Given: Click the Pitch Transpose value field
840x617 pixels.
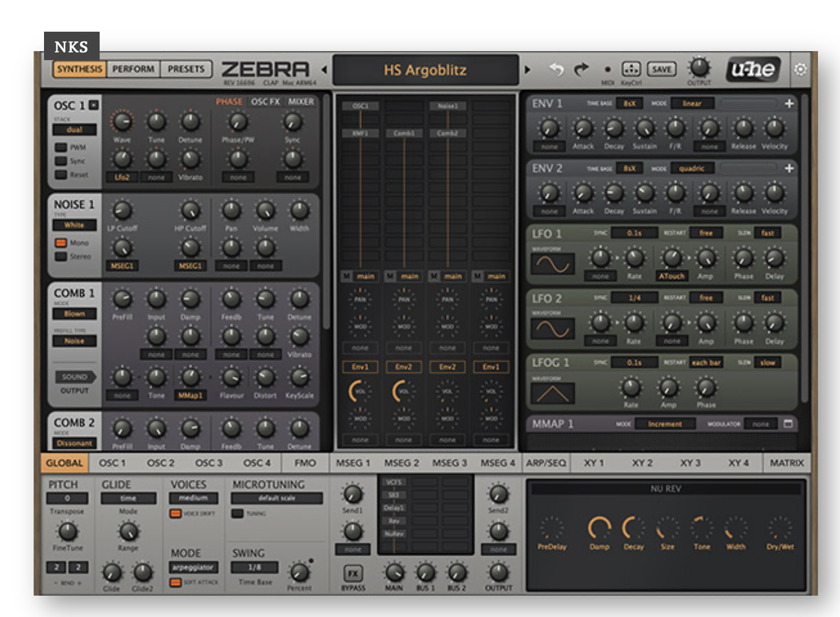Looking at the screenshot, I should point(67,498).
